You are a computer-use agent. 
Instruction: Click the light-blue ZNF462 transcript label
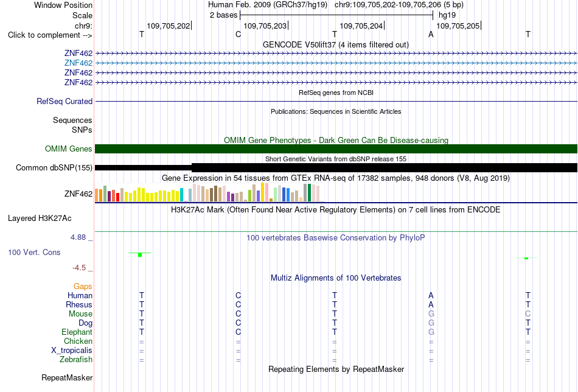[x=78, y=63]
